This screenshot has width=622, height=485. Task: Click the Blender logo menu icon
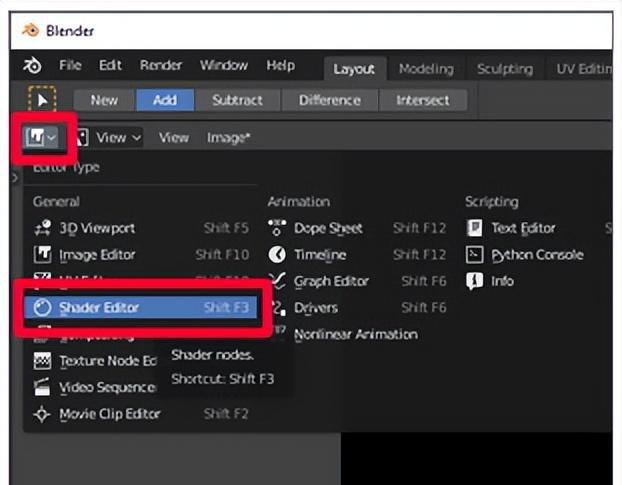point(32,65)
